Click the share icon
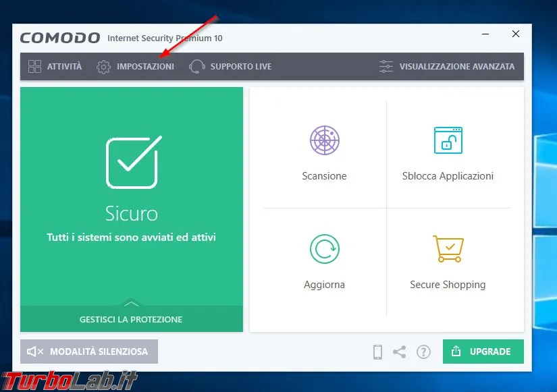The image size is (557, 392). point(400,352)
